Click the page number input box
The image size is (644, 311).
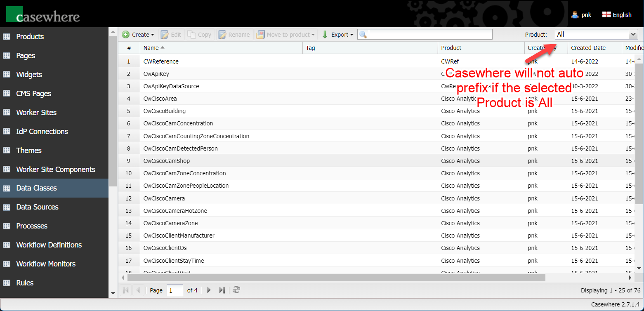pyautogui.click(x=175, y=290)
